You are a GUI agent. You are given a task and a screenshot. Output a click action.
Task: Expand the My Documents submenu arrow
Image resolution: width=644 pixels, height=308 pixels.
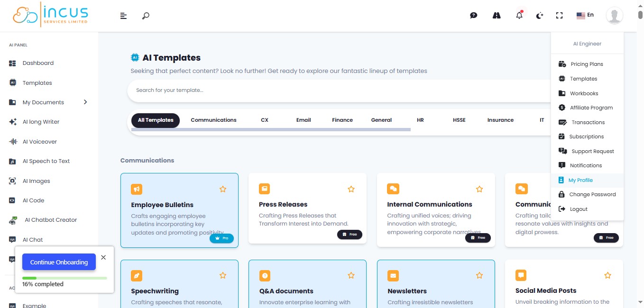tap(85, 102)
